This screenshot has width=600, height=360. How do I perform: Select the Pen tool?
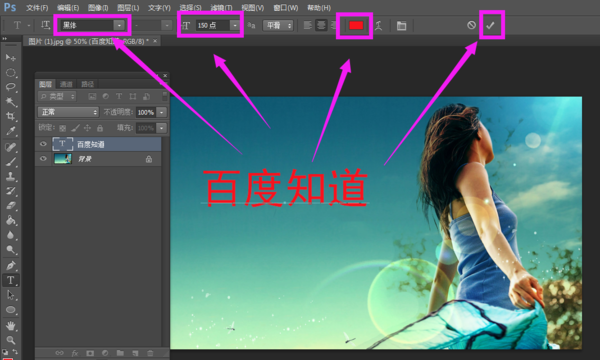coord(10,266)
